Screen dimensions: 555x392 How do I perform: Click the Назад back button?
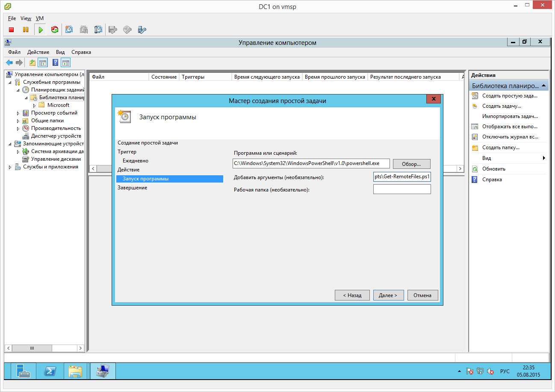click(x=352, y=295)
